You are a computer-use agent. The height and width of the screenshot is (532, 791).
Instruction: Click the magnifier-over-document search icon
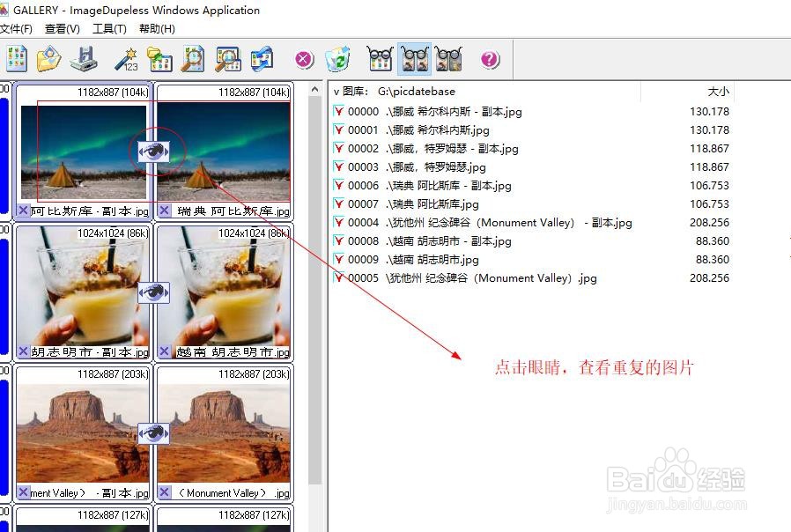tap(193, 59)
